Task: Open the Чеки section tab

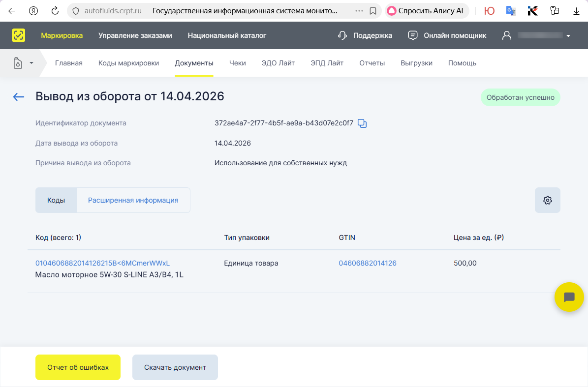Action: click(238, 62)
